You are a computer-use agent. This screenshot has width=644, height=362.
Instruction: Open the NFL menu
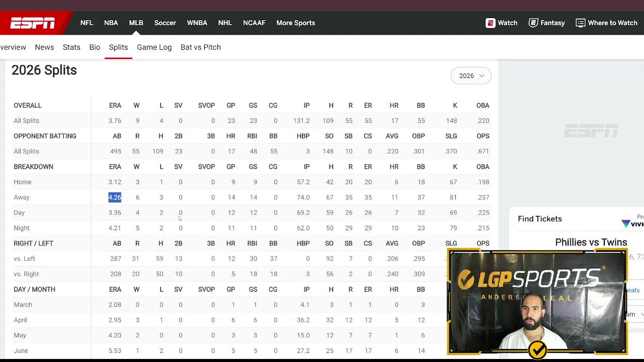(x=87, y=23)
